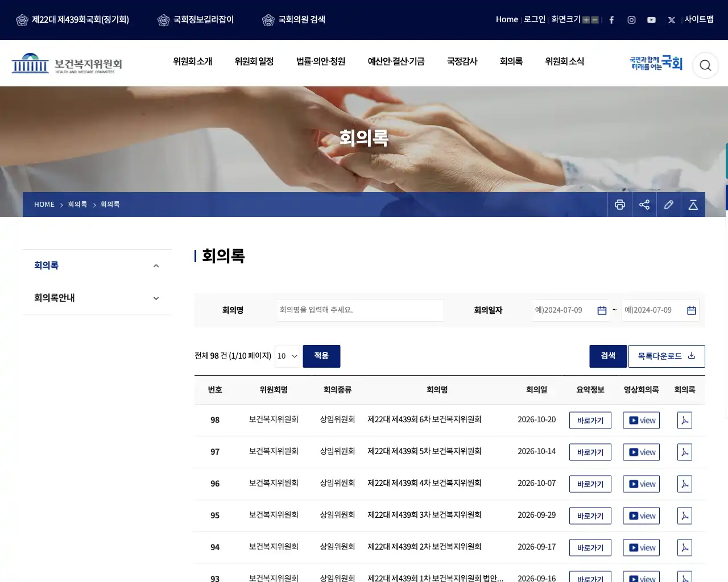Open the X (Twitter) icon link
The width and height of the screenshot is (728, 582).
click(671, 20)
